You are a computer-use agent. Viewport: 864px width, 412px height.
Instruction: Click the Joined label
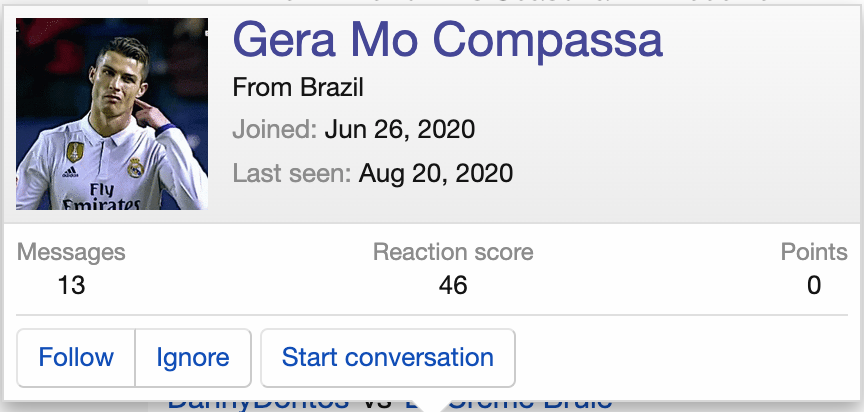[274, 130]
